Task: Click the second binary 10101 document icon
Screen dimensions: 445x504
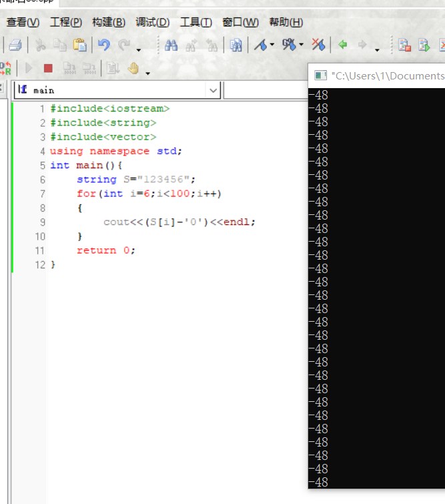Action: click(x=89, y=68)
